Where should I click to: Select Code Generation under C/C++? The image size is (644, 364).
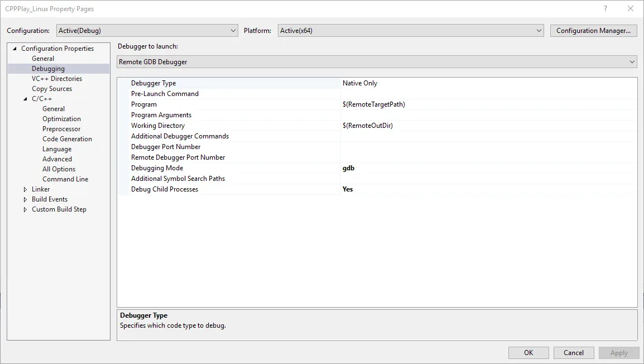tap(67, 139)
